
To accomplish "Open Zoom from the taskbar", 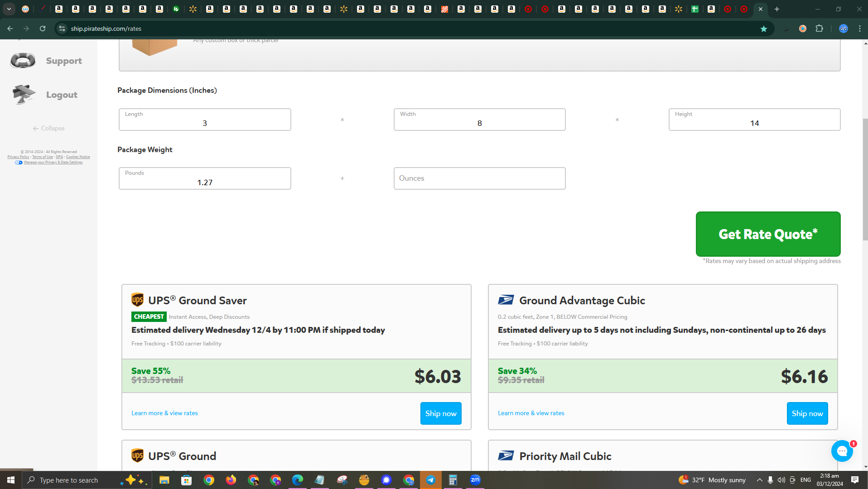I will click(x=475, y=480).
